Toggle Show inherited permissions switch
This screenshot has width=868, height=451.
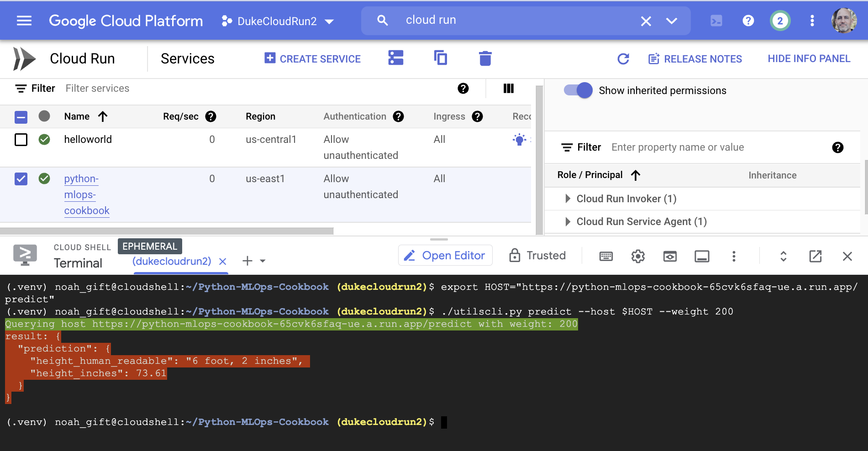(x=578, y=90)
